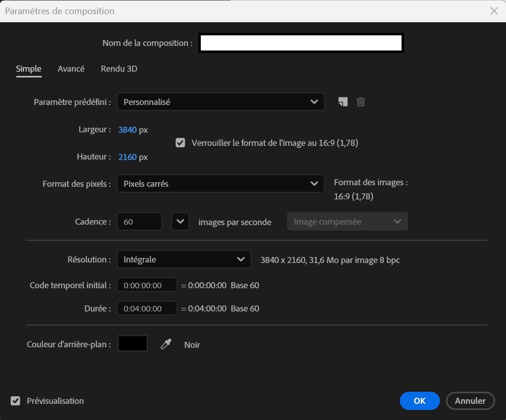506x420 pixels.
Task: Switch to the Avancé tab
Action: [x=71, y=69]
